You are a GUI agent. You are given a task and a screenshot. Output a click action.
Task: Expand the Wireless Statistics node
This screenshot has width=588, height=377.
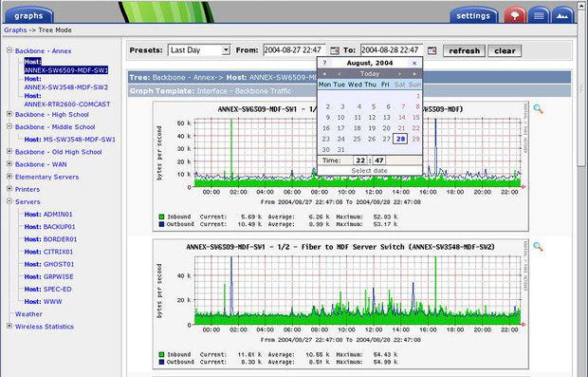coord(9,326)
